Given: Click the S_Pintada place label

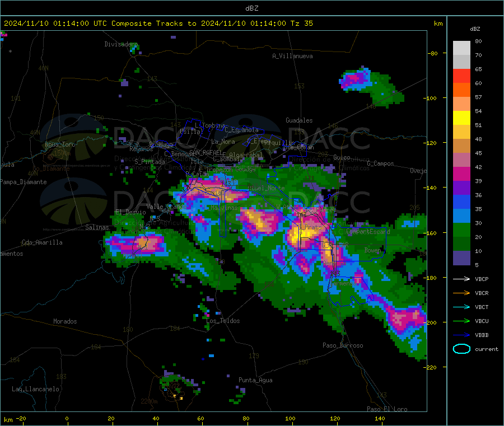Looking at the screenshot, I should pos(150,162).
